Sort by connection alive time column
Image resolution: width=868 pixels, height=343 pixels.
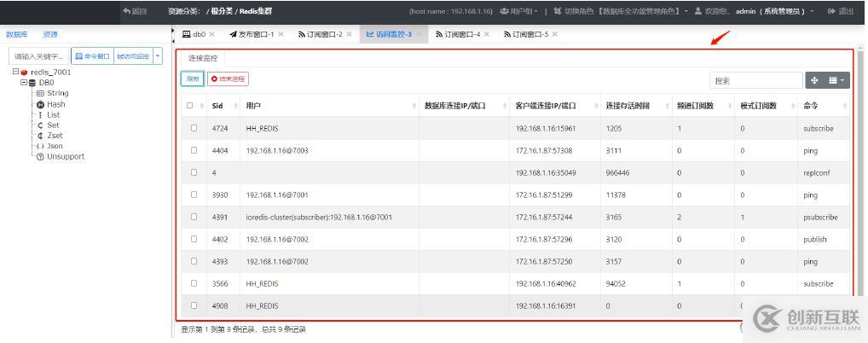pos(635,105)
